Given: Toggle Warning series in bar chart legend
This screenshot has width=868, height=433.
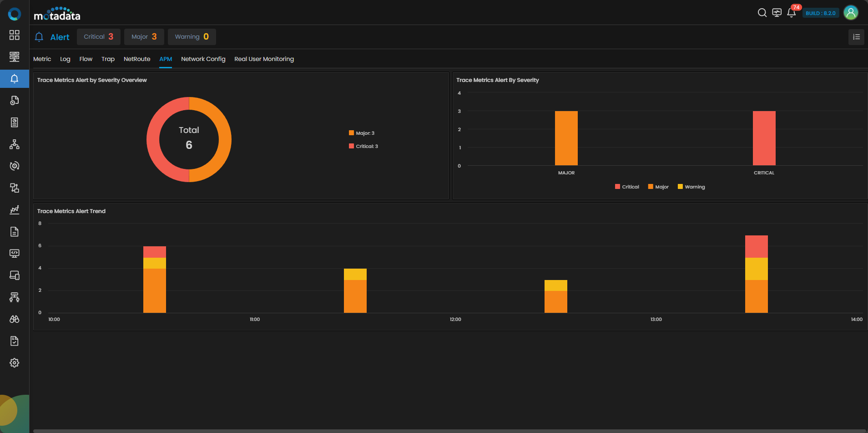Looking at the screenshot, I should 691,187.
